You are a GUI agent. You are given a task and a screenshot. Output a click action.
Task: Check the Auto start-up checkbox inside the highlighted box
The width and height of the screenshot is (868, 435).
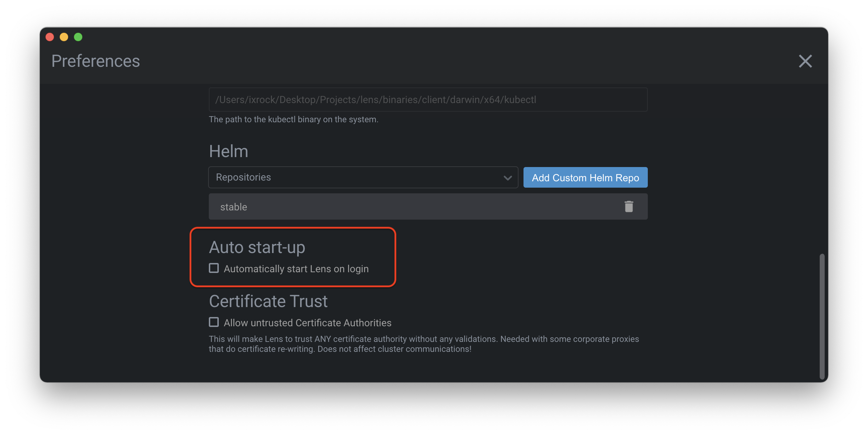pyautogui.click(x=213, y=268)
